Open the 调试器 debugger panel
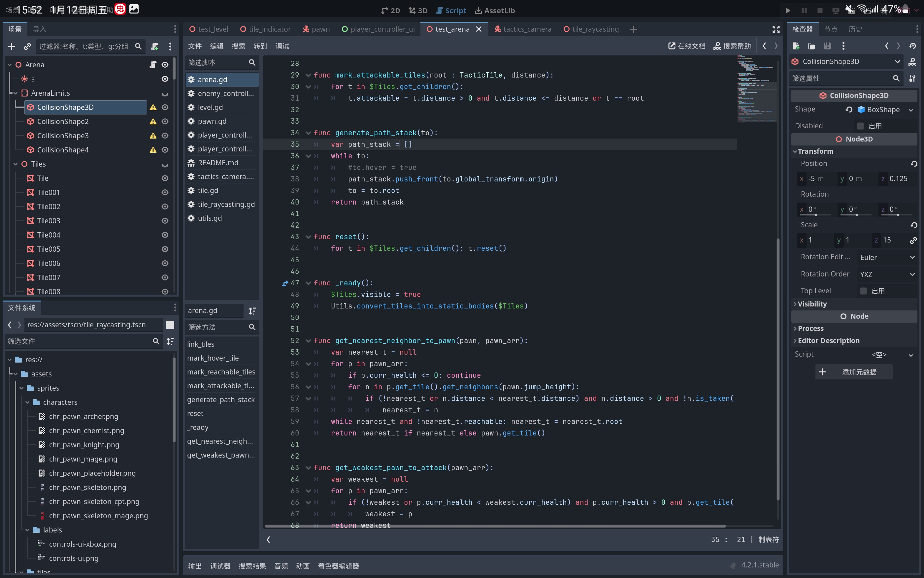Screen dimensions: 924x578 tap(220, 566)
